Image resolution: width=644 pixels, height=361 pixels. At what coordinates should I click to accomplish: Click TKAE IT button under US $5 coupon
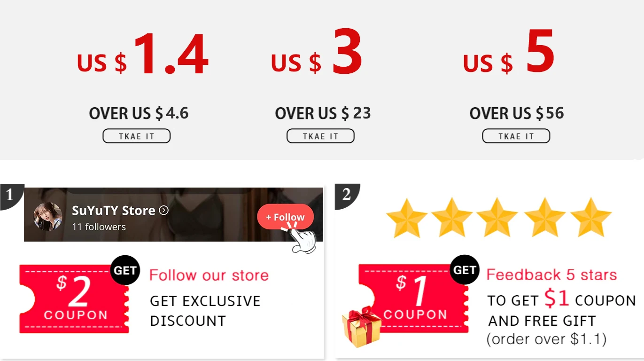[x=516, y=136]
